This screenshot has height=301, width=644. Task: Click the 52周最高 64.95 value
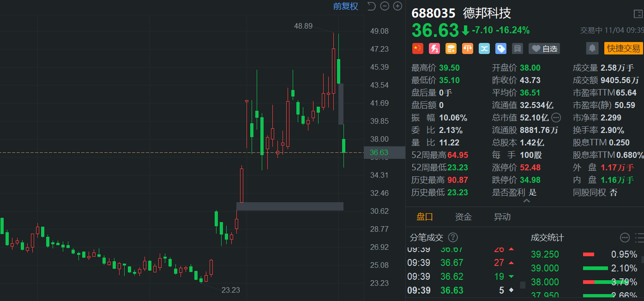click(457, 155)
